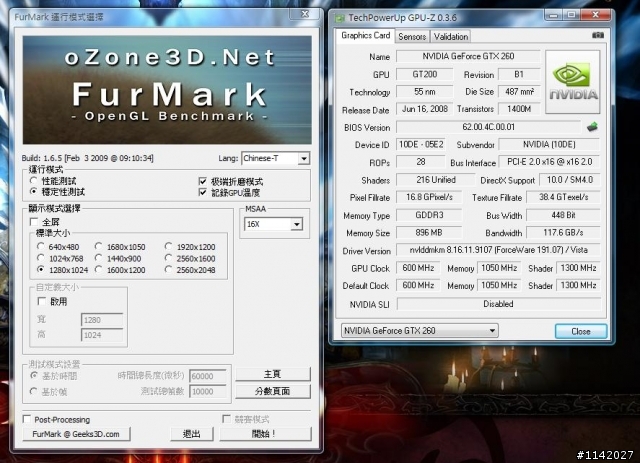Click FurMark @ Geeks3D.com button
640x463 pixels.
click(x=76, y=434)
